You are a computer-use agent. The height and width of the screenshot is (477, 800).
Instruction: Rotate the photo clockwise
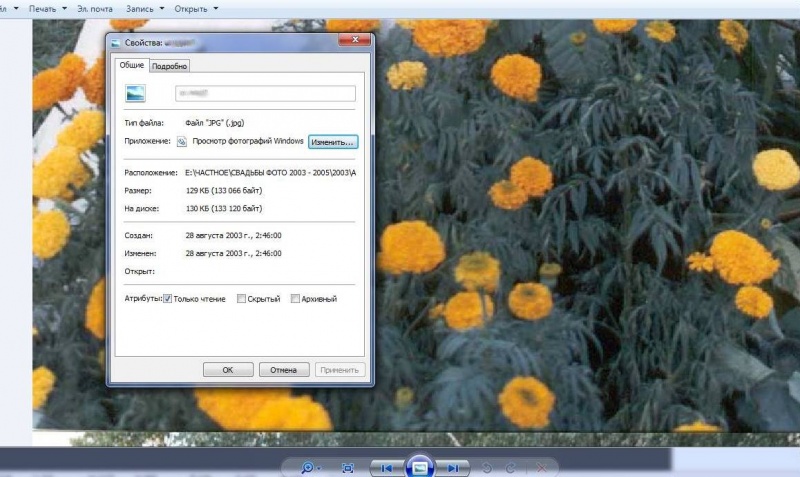click(x=510, y=468)
